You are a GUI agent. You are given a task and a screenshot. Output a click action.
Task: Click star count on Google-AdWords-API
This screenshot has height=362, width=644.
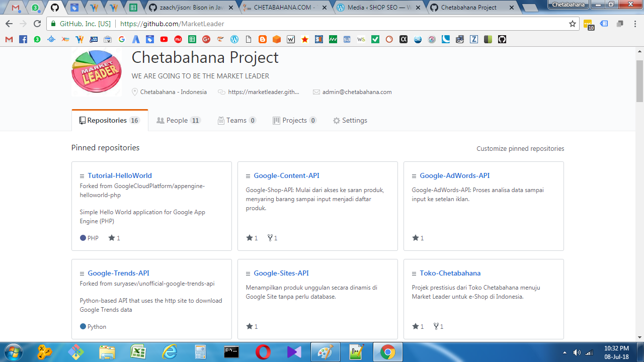pyautogui.click(x=418, y=238)
